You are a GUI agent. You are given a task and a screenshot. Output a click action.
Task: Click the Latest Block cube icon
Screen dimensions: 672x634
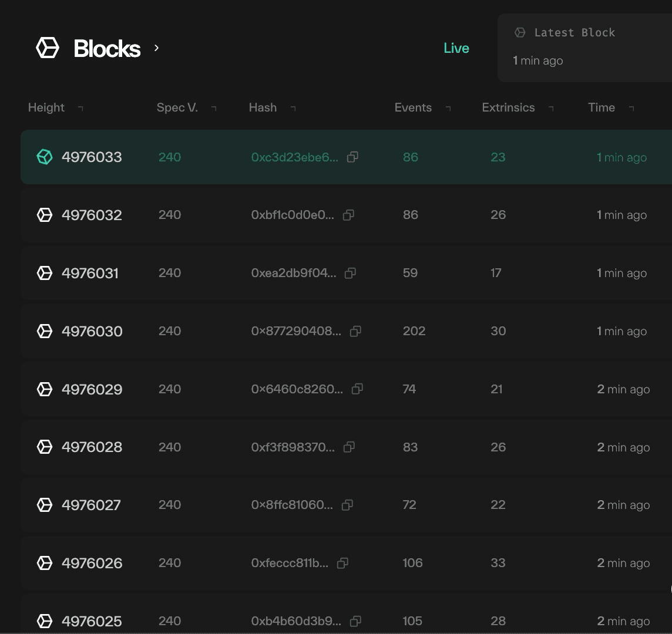click(520, 32)
